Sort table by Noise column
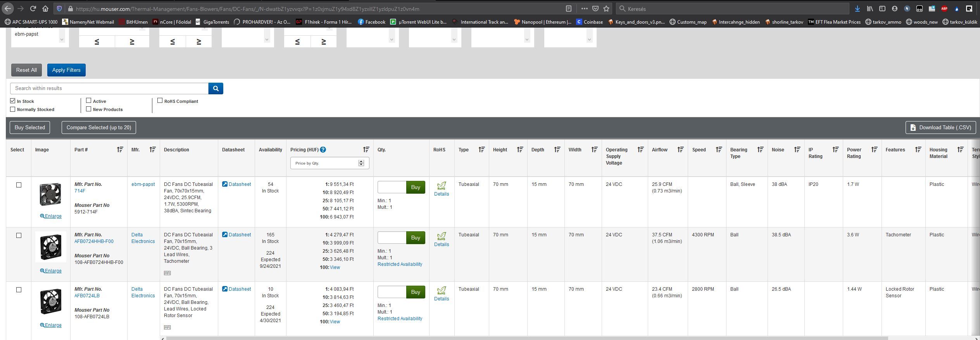 (797, 149)
